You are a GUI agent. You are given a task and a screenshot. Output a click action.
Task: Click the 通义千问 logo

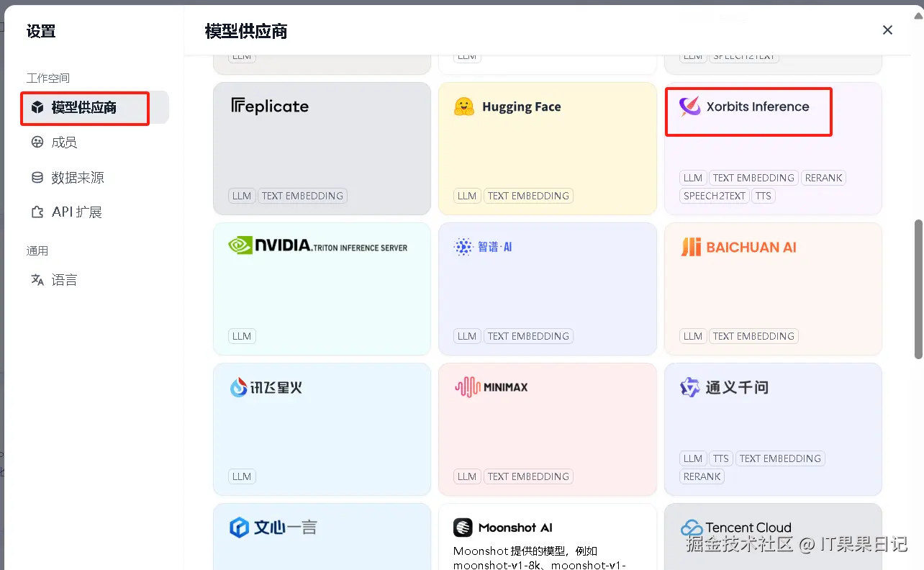[724, 387]
